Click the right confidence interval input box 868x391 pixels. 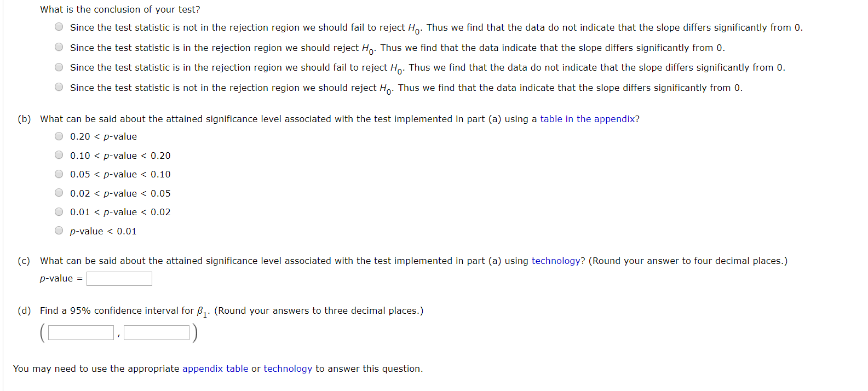(x=156, y=332)
